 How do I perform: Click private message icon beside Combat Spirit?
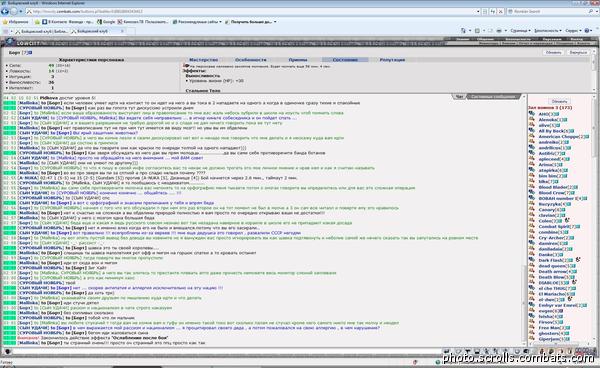(x=532, y=226)
